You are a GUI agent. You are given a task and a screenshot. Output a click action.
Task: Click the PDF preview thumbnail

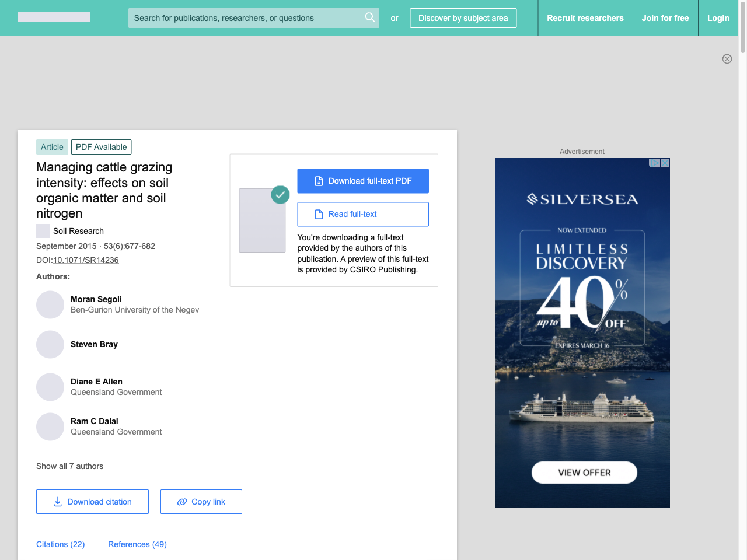[262, 220]
